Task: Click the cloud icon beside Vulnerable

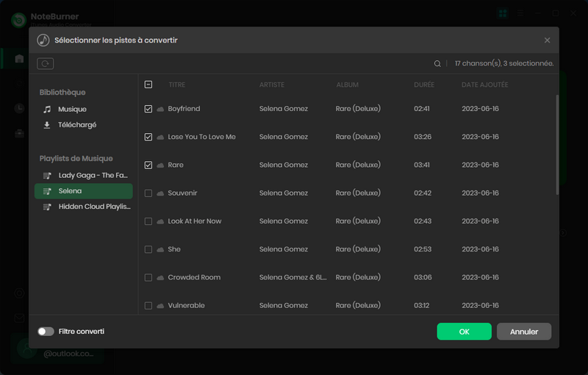Action: 160,306
